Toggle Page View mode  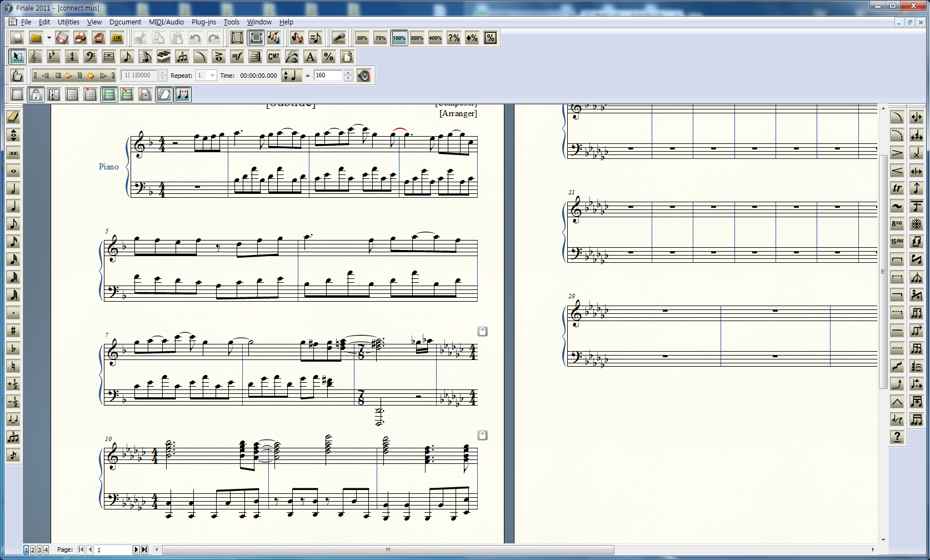[256, 38]
